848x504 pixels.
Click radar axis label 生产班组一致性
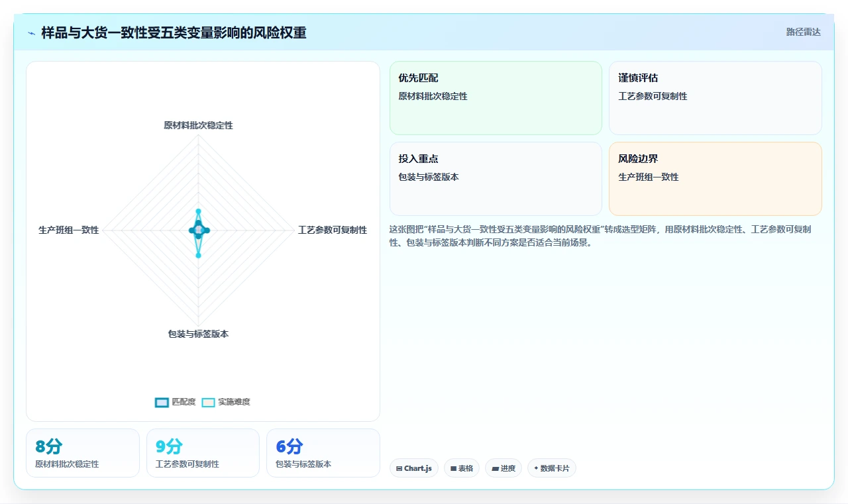tap(69, 230)
